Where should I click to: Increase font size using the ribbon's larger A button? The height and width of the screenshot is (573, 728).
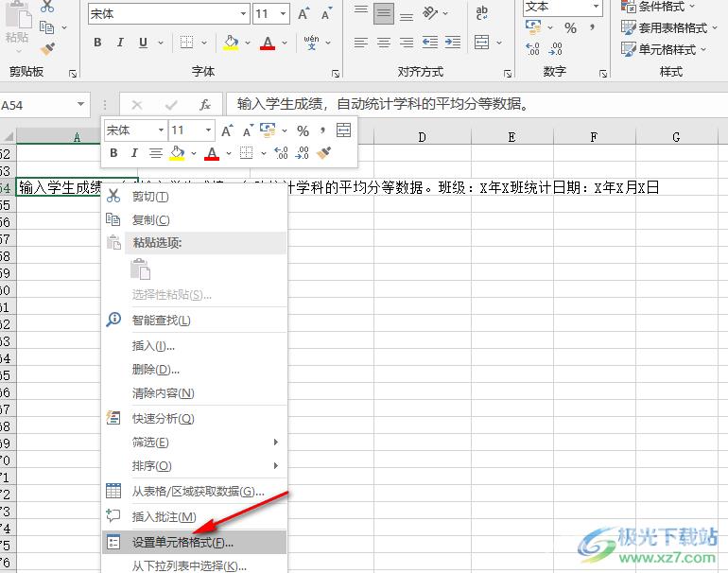[x=303, y=13]
